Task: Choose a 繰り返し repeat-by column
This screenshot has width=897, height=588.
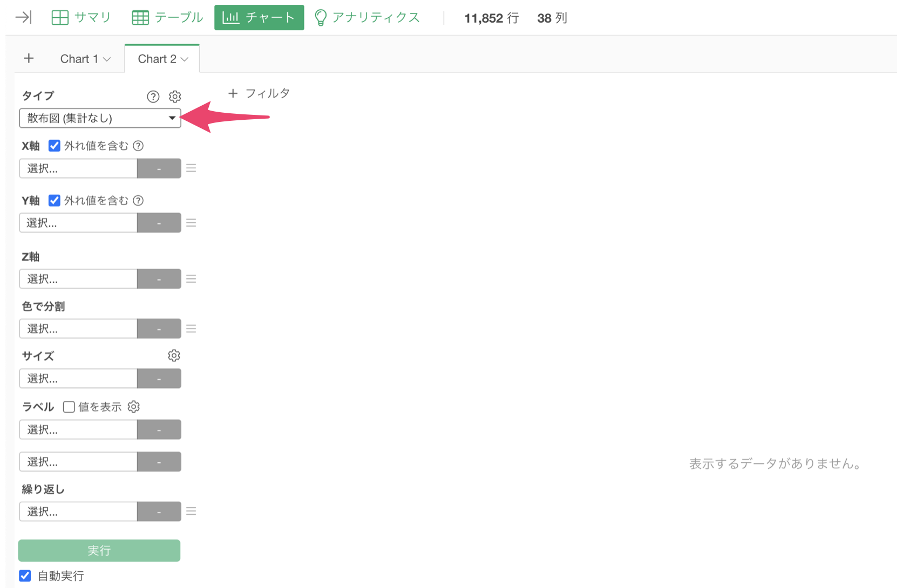Action: click(78, 511)
